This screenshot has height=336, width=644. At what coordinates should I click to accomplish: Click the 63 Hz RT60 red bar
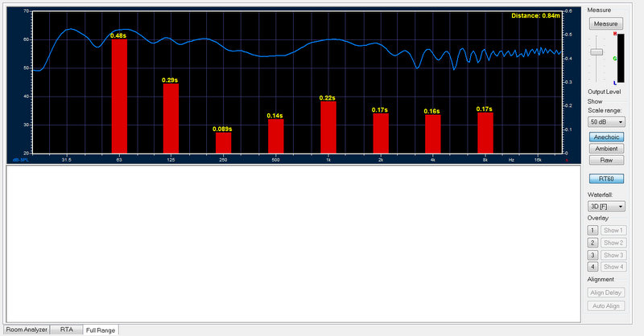coord(119,96)
